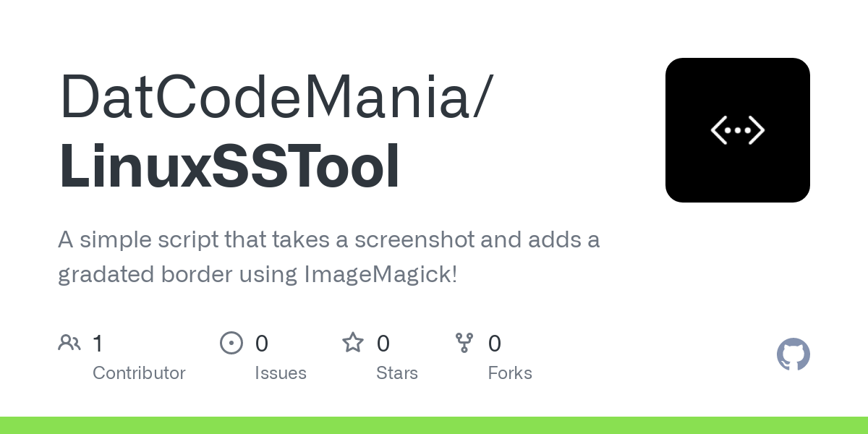Click the description line mentioning ImageMagick

258,275
